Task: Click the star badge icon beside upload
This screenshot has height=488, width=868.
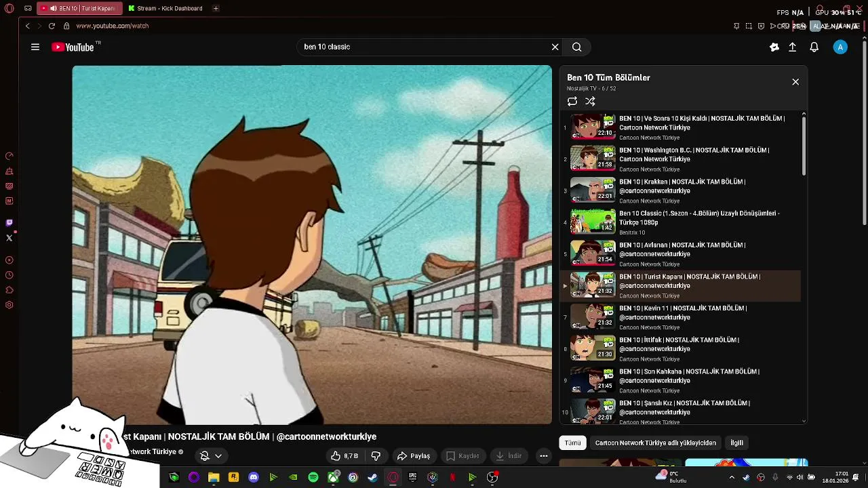Action: coord(774,47)
